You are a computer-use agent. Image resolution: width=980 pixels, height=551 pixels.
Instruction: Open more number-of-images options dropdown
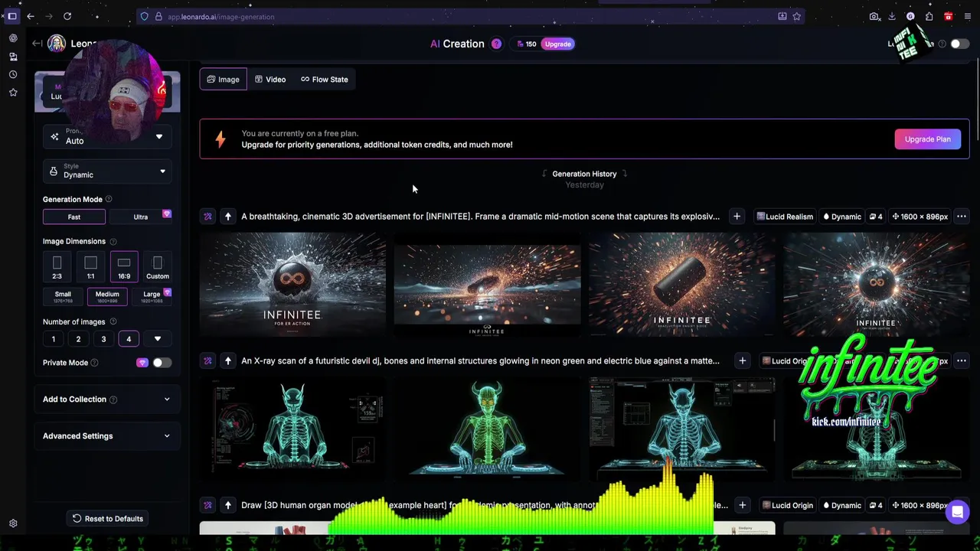click(158, 339)
